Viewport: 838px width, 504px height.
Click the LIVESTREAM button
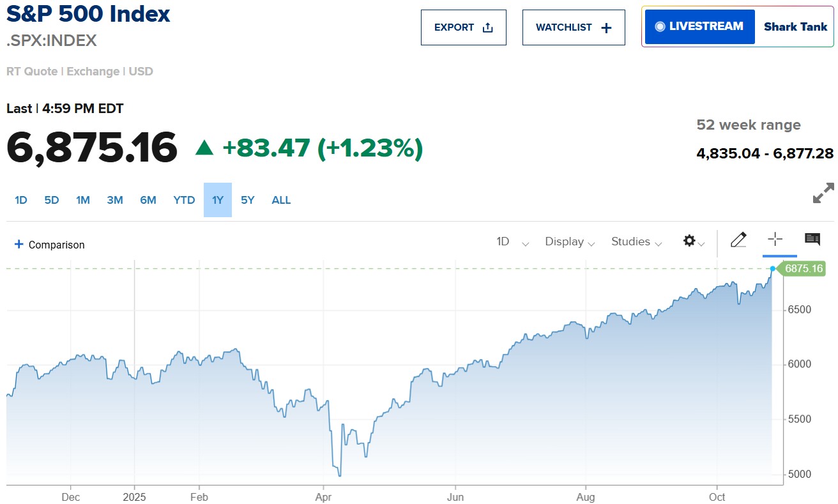click(x=700, y=27)
